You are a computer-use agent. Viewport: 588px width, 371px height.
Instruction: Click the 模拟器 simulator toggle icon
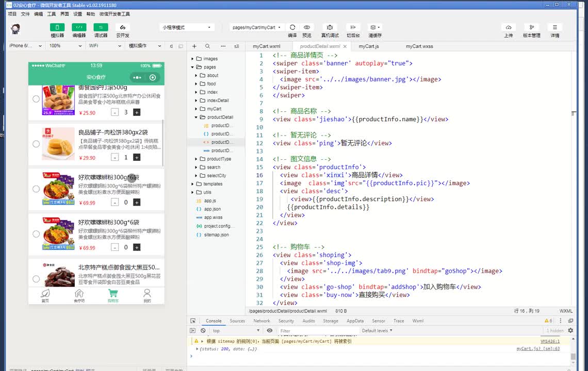(57, 27)
